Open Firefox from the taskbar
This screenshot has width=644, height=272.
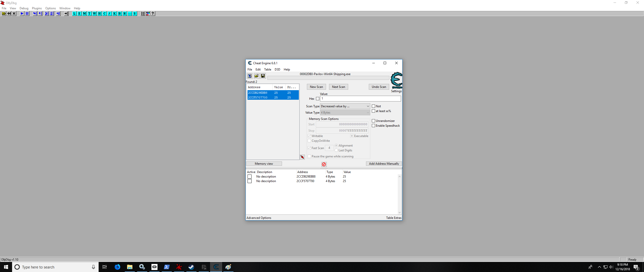tap(117, 267)
